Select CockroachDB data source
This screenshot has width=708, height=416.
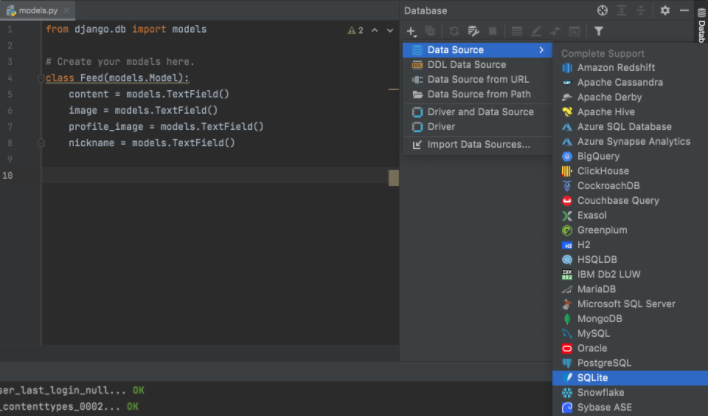[630, 186]
